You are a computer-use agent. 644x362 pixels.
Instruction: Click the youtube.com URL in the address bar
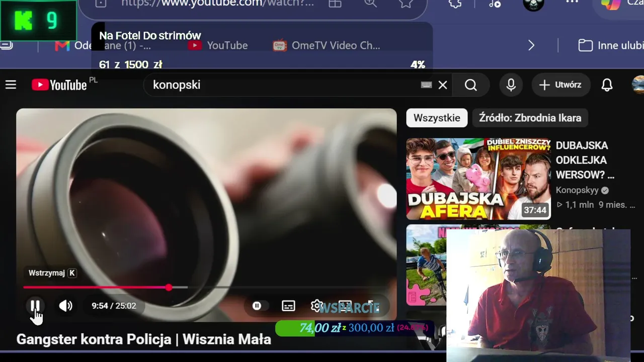tap(217, 3)
